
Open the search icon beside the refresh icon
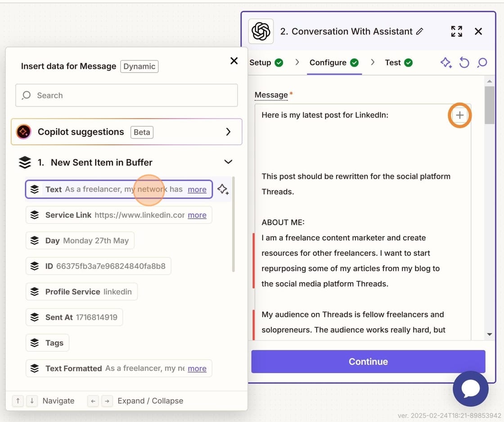click(481, 63)
